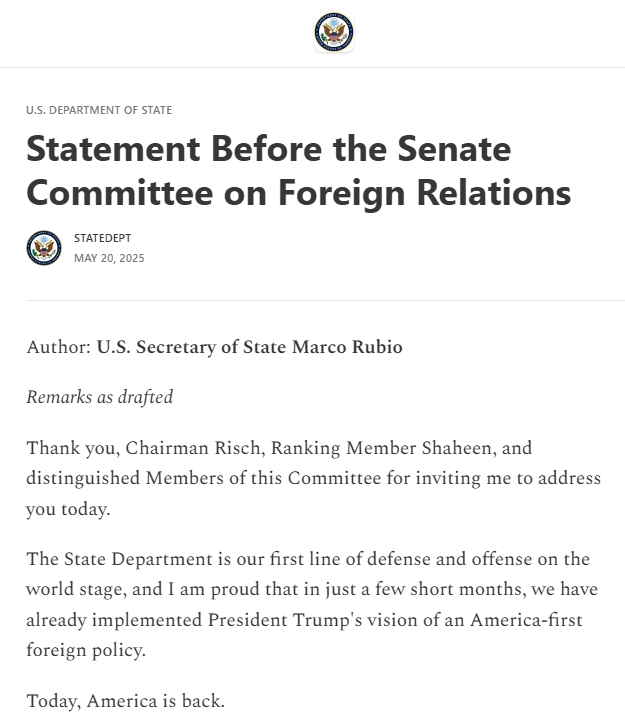Click the words "you today." ending first paragraph
Image resolution: width=625 pixels, height=728 pixels.
68,509
